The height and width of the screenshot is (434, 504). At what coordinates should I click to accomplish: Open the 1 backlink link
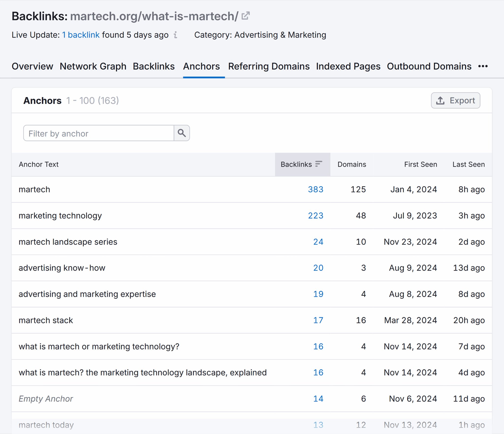click(81, 35)
